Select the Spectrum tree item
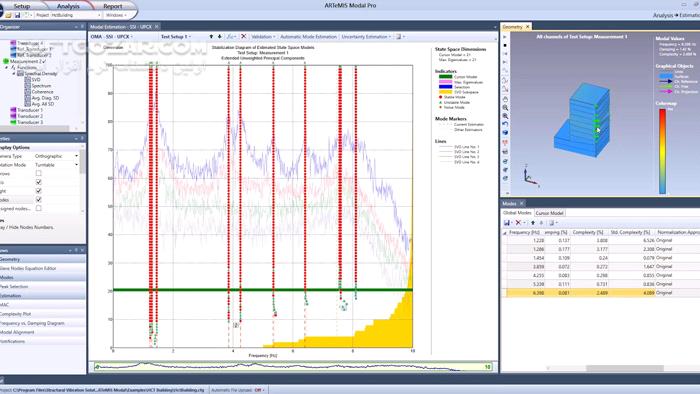This screenshot has height=394, width=700. [41, 86]
